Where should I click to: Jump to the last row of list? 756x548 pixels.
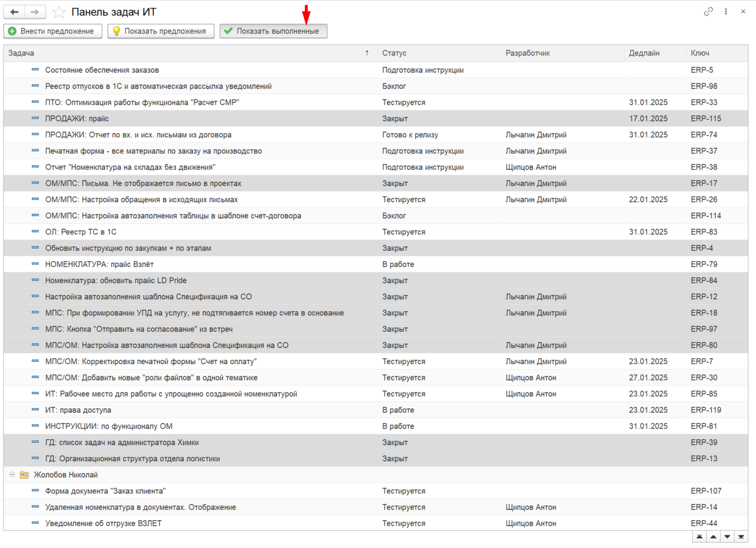[741, 537]
